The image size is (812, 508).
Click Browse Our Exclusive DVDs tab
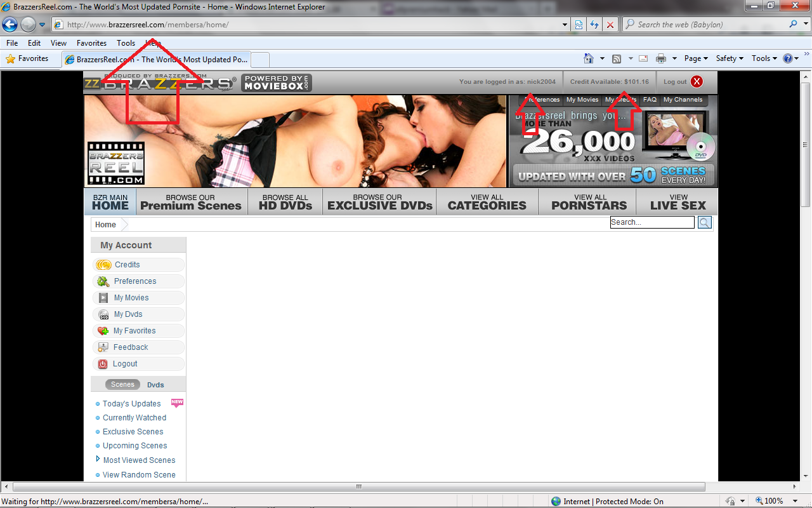[380, 202]
